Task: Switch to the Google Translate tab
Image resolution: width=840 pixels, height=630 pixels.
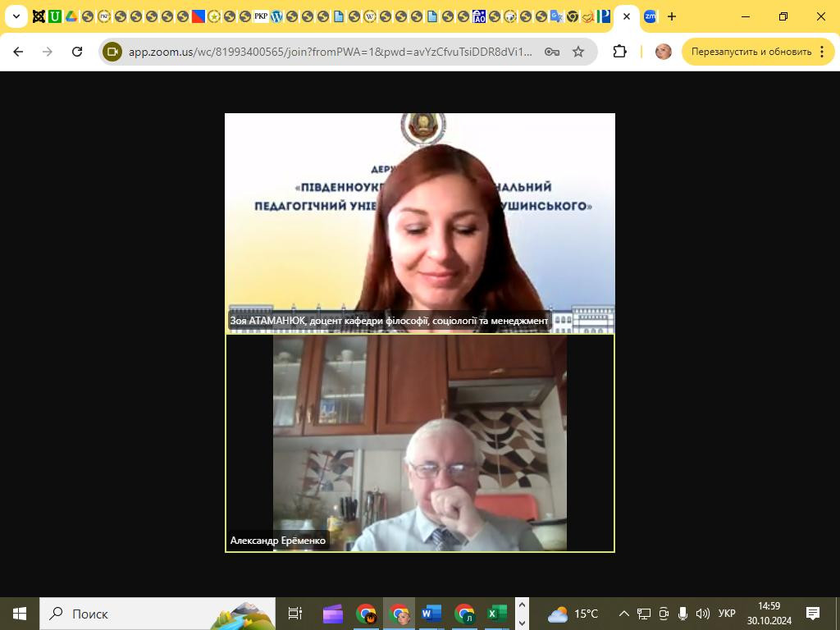Action: (x=557, y=16)
